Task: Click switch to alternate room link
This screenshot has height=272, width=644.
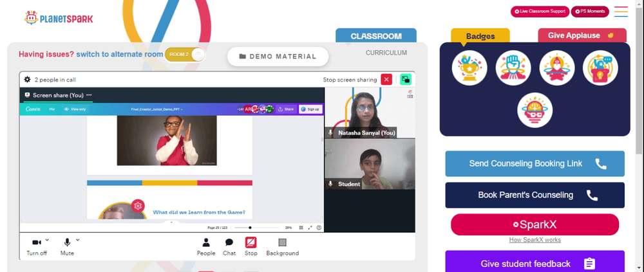Action: 120,54
